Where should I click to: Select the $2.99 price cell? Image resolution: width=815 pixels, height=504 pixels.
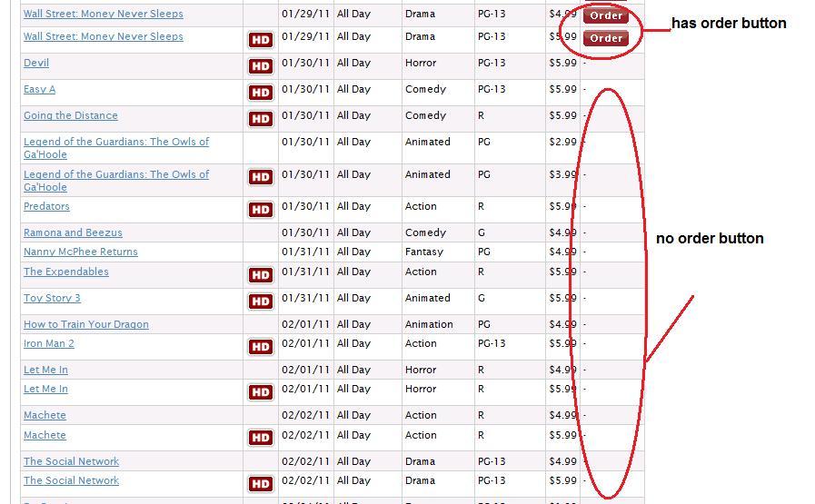pyautogui.click(x=563, y=142)
